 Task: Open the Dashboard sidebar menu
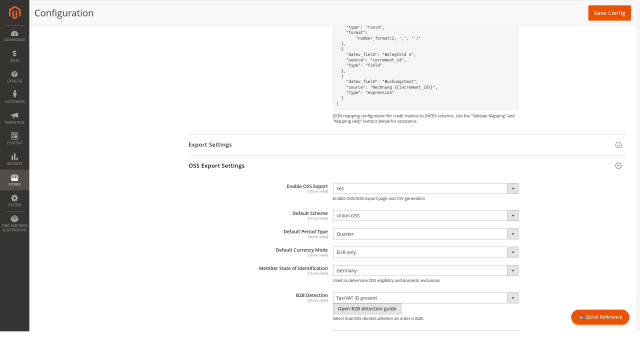pyautogui.click(x=15, y=36)
